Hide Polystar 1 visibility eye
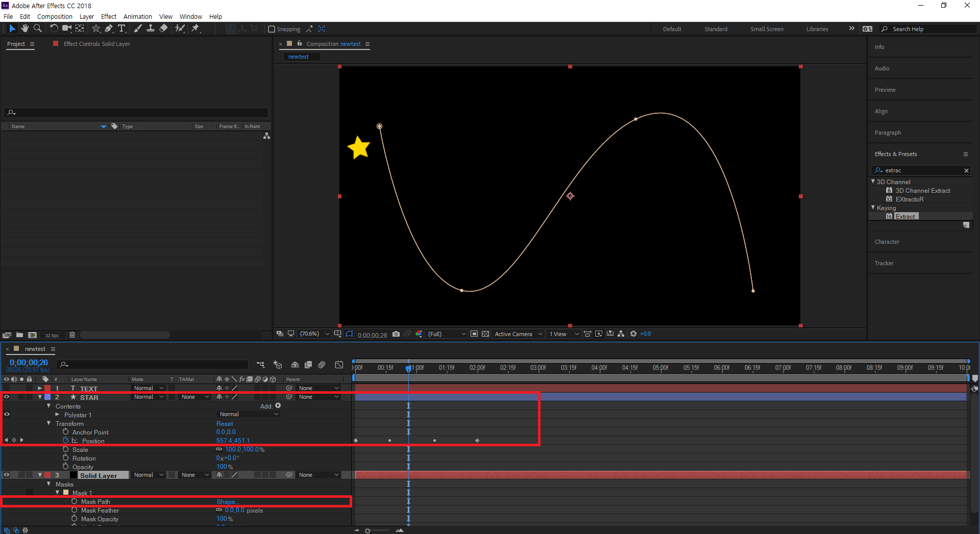980x534 pixels. tap(7, 414)
